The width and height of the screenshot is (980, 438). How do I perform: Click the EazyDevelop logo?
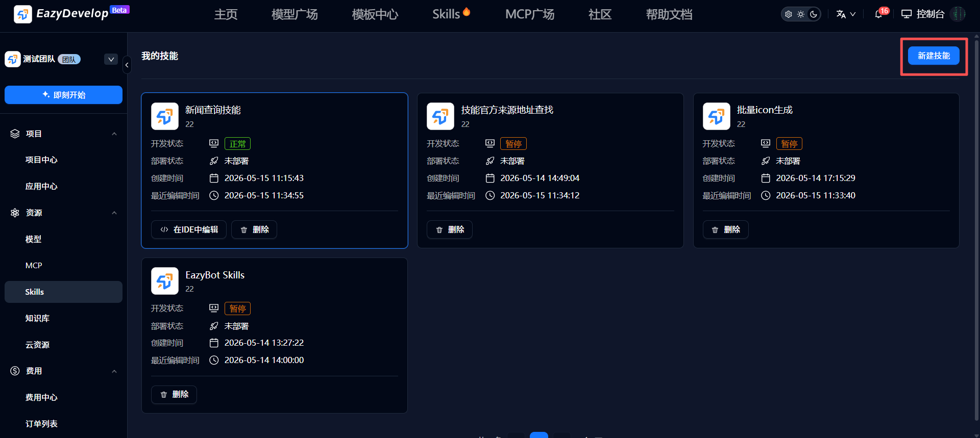[71, 14]
